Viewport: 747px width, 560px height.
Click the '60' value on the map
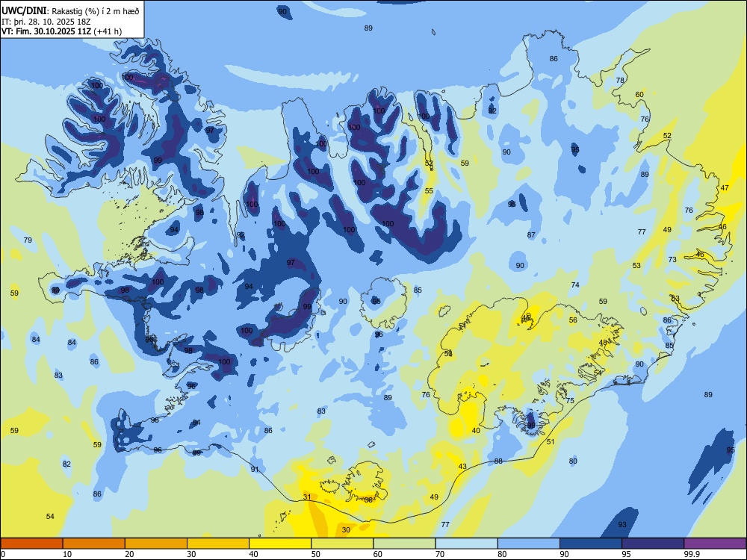point(639,94)
